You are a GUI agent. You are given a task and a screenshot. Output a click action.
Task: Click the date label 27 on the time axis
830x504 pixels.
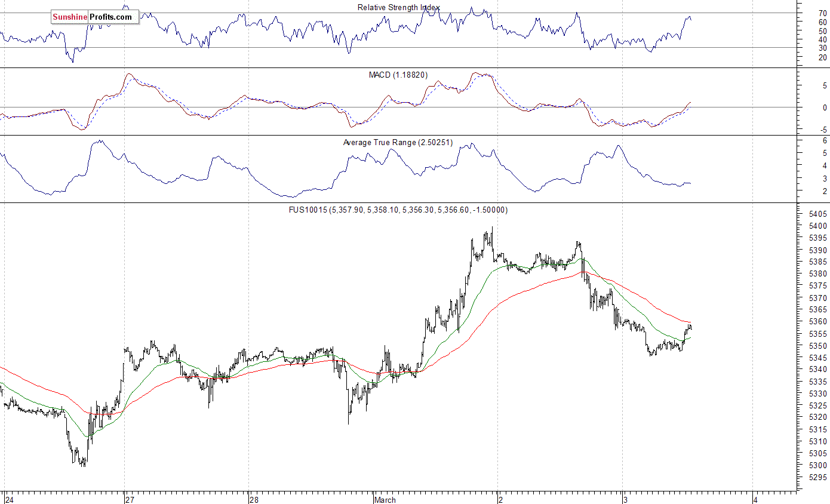(x=130, y=500)
